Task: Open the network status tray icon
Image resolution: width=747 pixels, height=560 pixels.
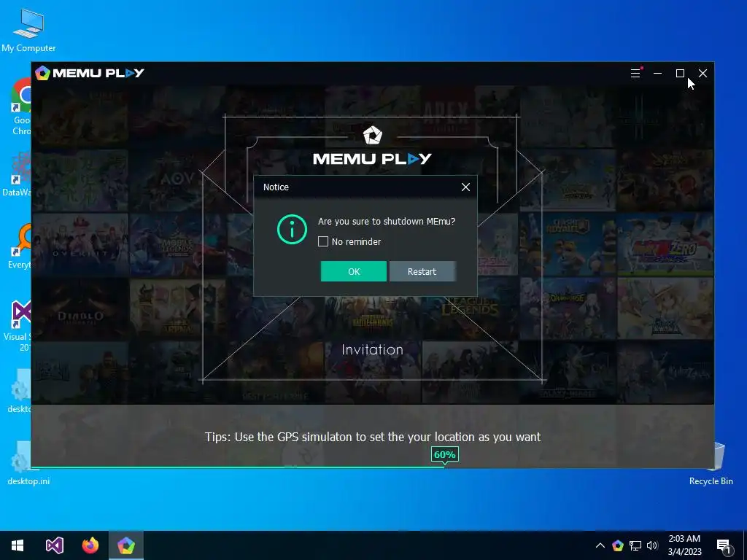Action: pyautogui.click(x=635, y=545)
